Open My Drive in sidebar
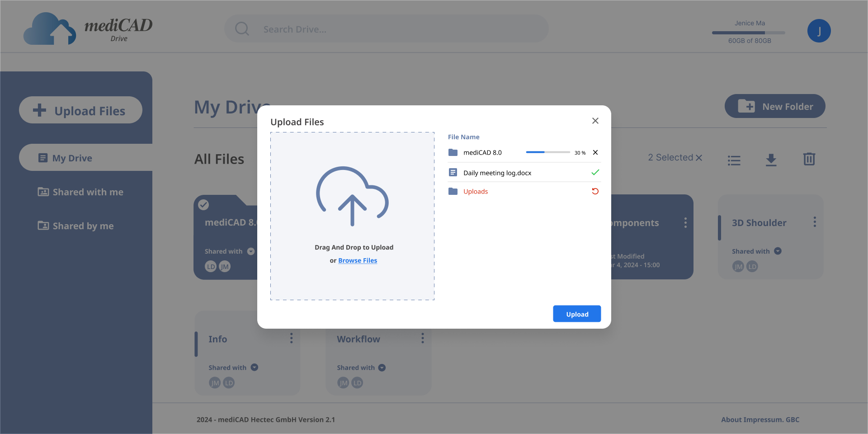The width and height of the screenshot is (868, 434). coord(86,157)
